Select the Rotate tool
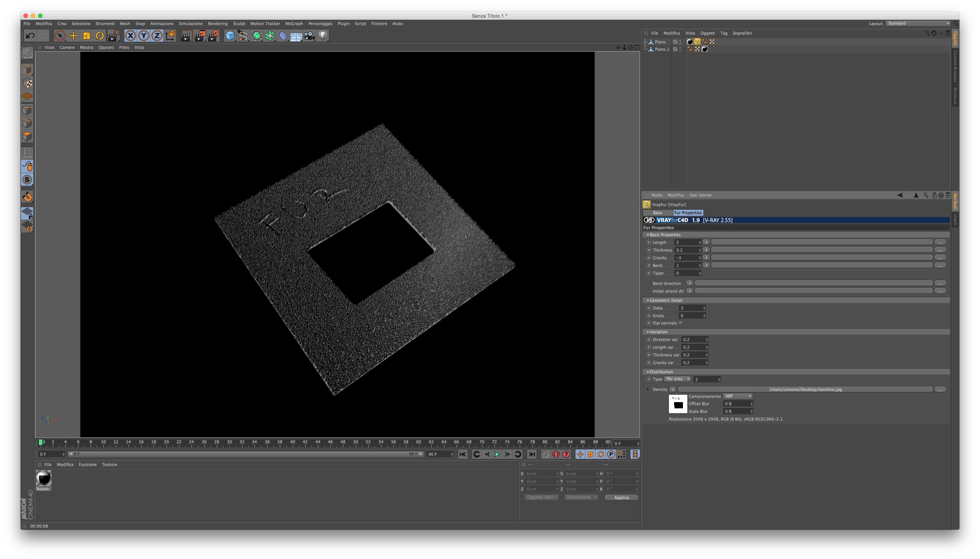Image resolution: width=980 pixels, height=559 pixels. pos(99,36)
